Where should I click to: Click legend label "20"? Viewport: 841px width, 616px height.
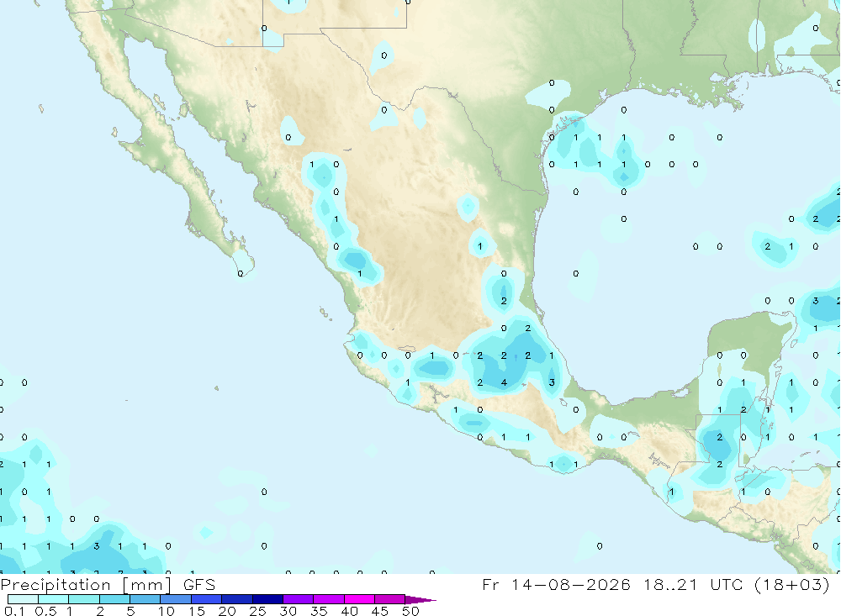pyautogui.click(x=227, y=611)
